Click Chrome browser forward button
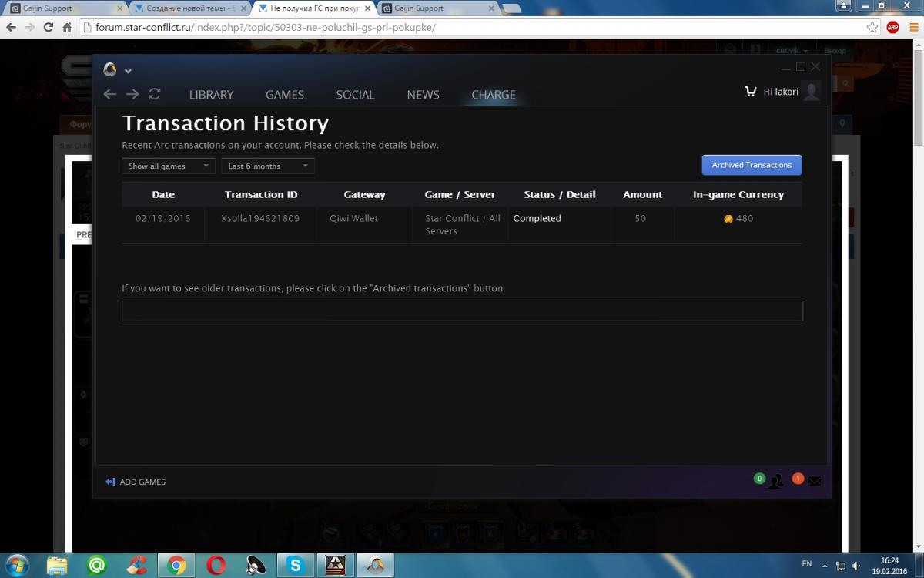The width and height of the screenshot is (924, 578). coord(30,27)
